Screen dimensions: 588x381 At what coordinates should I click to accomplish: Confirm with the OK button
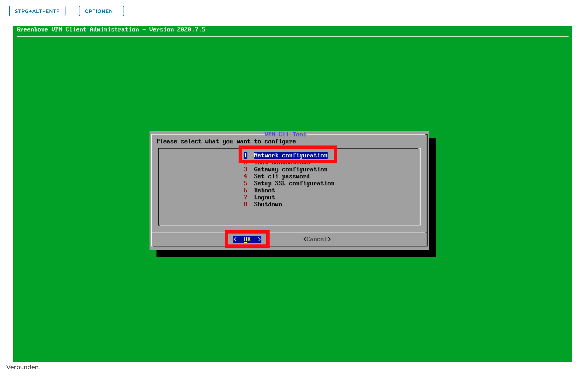(x=247, y=239)
